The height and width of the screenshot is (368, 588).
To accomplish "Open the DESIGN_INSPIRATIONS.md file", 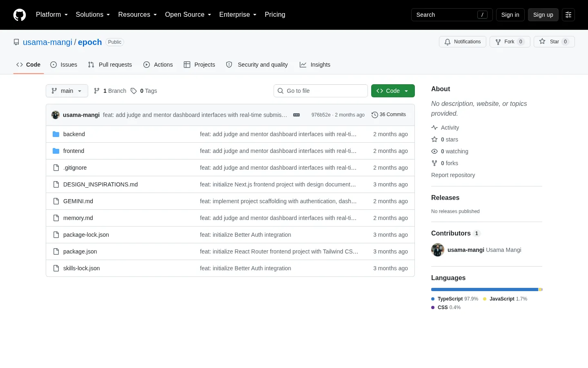I will tap(100, 184).
